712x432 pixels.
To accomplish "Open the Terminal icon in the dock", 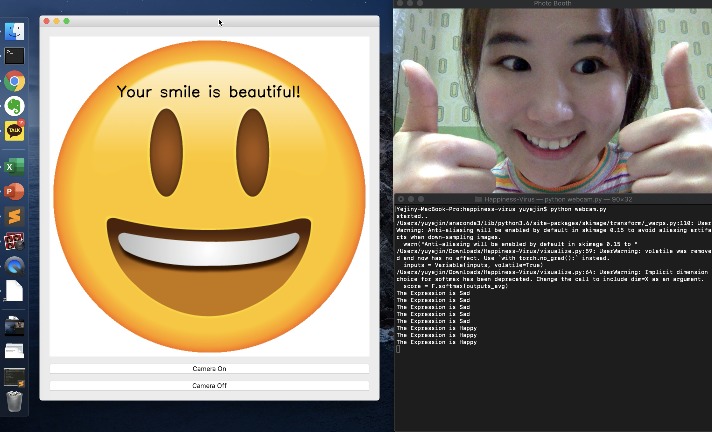I will [15, 56].
